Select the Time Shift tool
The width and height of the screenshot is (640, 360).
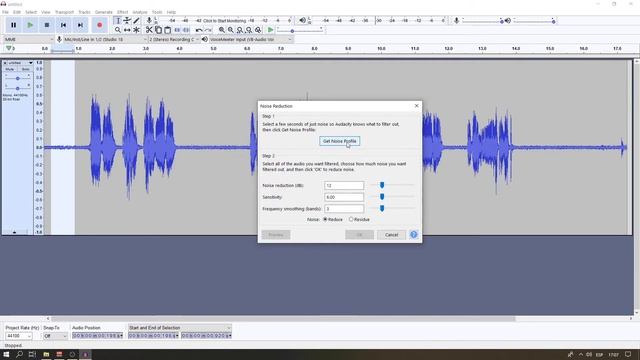click(127, 30)
